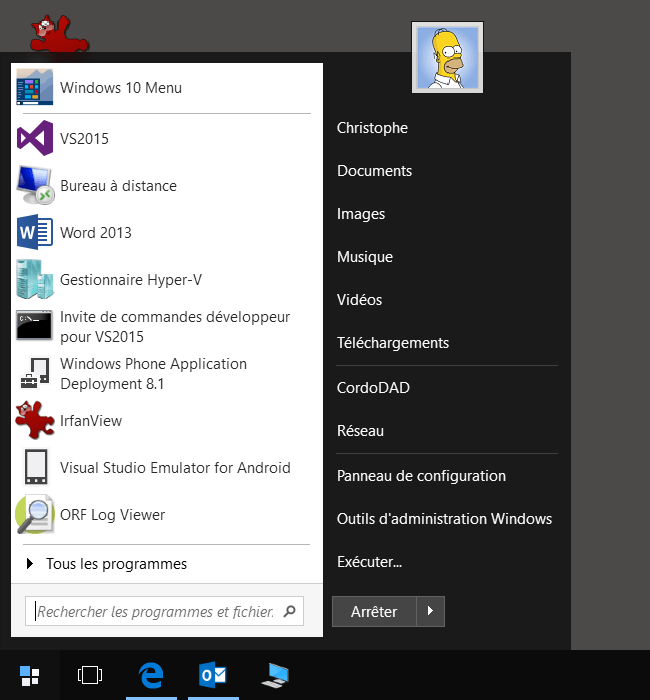The width and height of the screenshot is (650, 700).
Task: Open Microsoft Edge from the taskbar
Action: pyautogui.click(x=151, y=675)
